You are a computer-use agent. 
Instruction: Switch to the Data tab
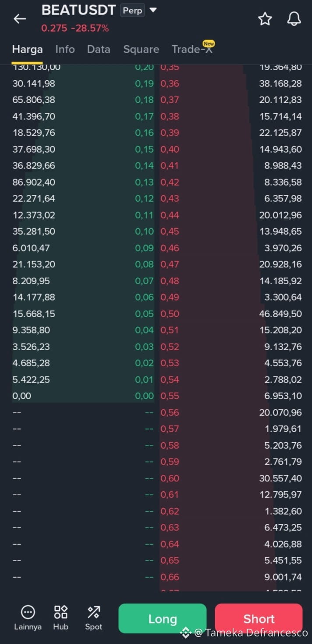(99, 49)
